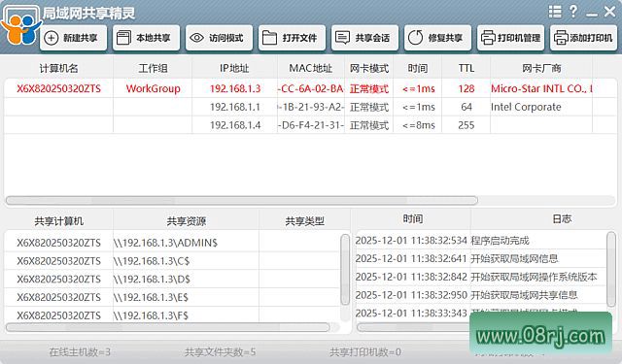Click the application logo icon
Image resolution: width=622 pixels, height=364 pixels.
tap(20, 24)
